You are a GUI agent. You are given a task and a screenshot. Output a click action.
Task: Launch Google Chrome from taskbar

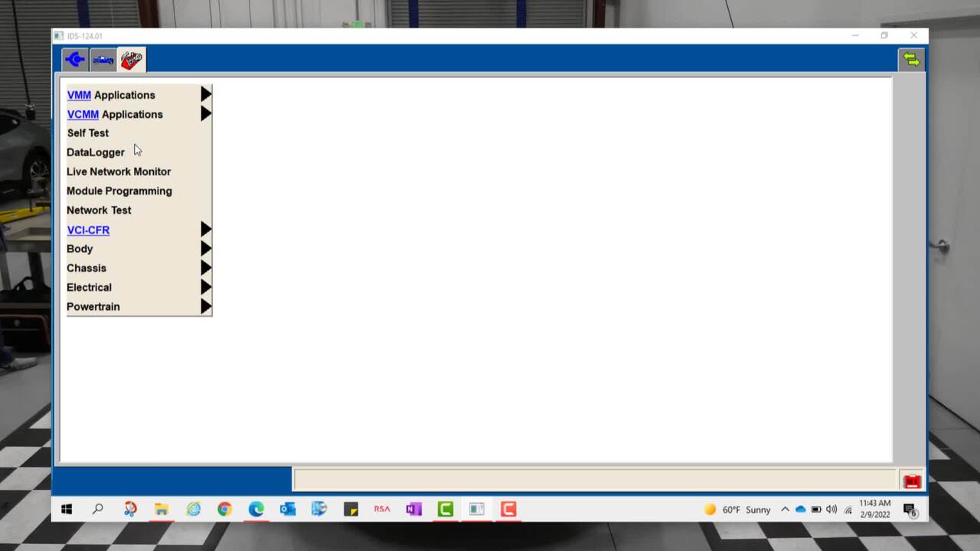[x=224, y=509]
